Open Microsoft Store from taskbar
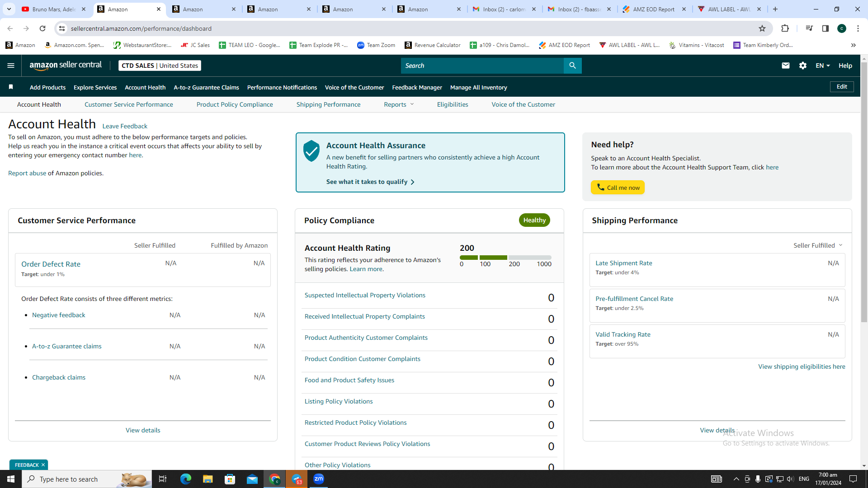This screenshot has width=868, height=488. [x=230, y=479]
